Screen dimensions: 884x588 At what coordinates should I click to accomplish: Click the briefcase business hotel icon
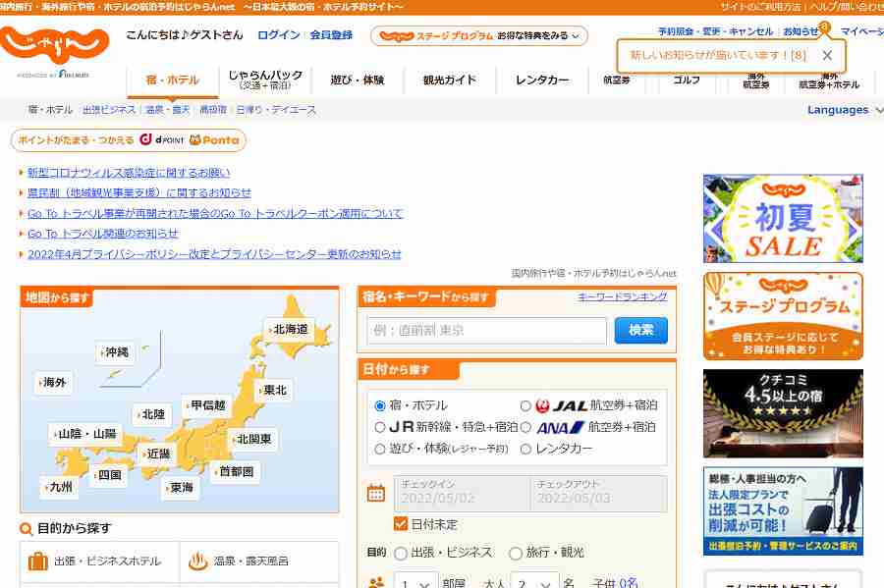pos(37,561)
